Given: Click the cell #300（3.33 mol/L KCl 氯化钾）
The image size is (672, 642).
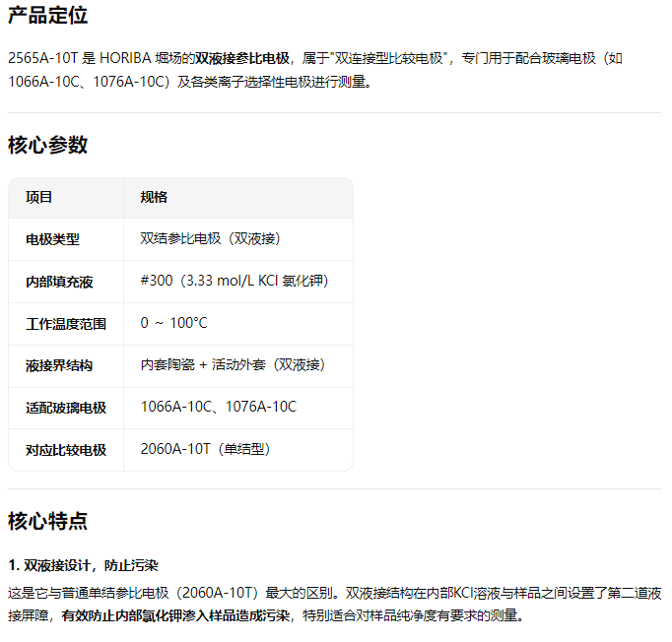Looking at the screenshot, I should pos(235,281).
